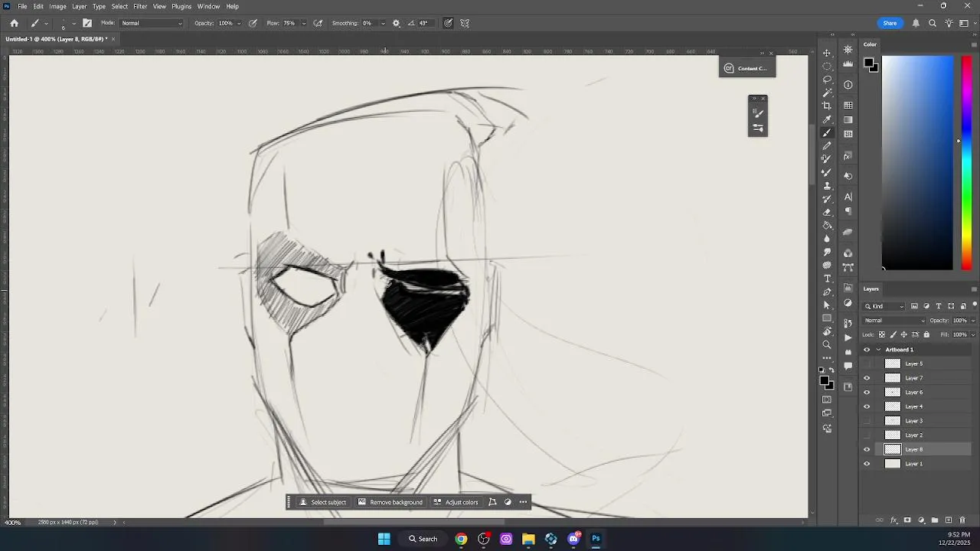980x551 pixels.
Task: Hide Layer 8 visibility eye
Action: coord(867,449)
